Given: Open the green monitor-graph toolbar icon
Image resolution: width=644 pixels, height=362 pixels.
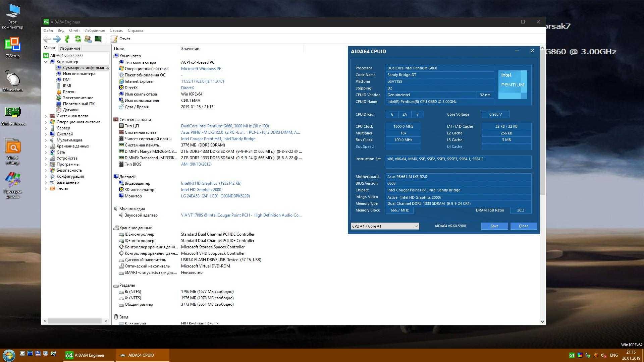Looking at the screenshot, I should pyautogui.click(x=98, y=39).
